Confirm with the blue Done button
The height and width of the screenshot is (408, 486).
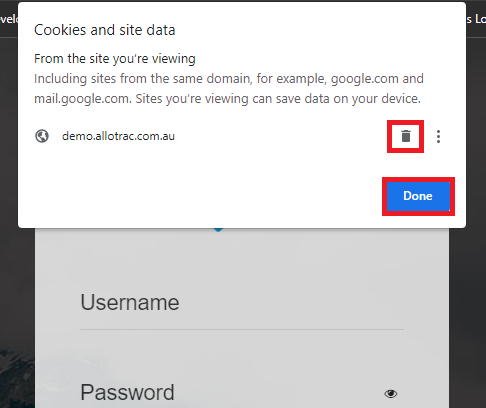pos(418,196)
